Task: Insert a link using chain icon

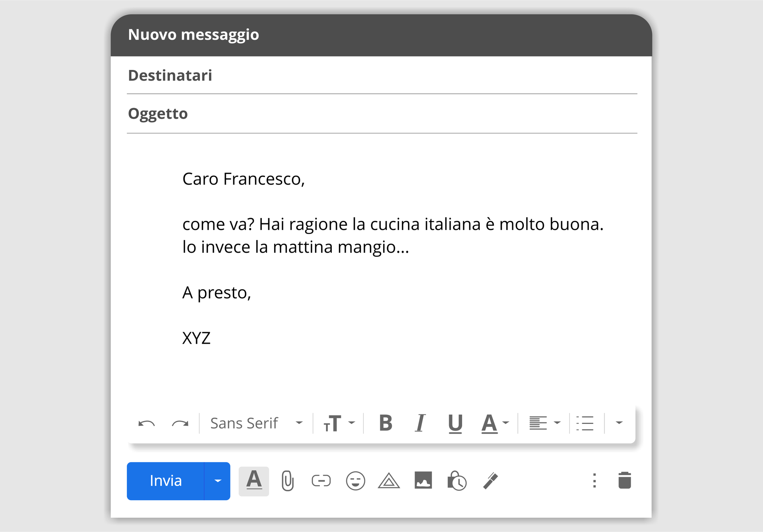Action: click(321, 481)
